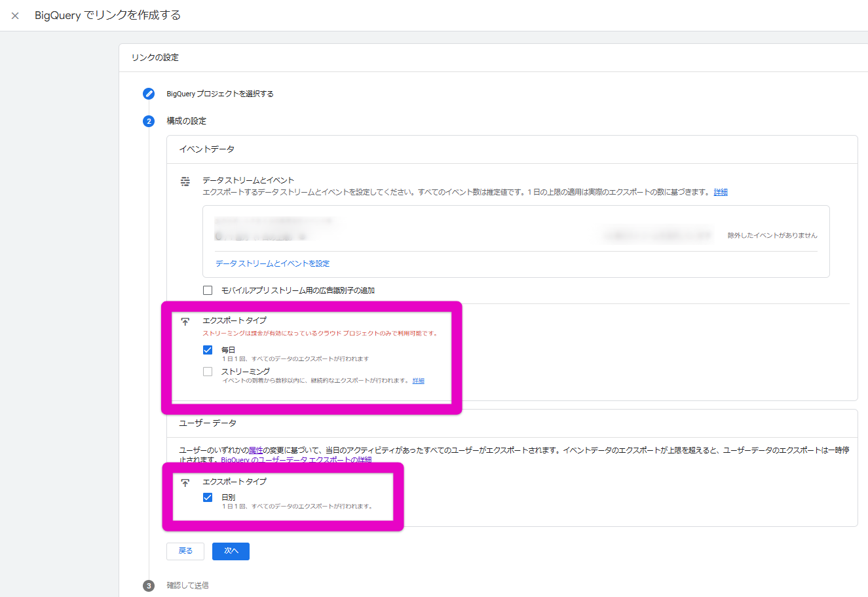The width and height of the screenshot is (868, 597).
Task: Click データストリームとイベント heading text
Action: [x=248, y=180]
